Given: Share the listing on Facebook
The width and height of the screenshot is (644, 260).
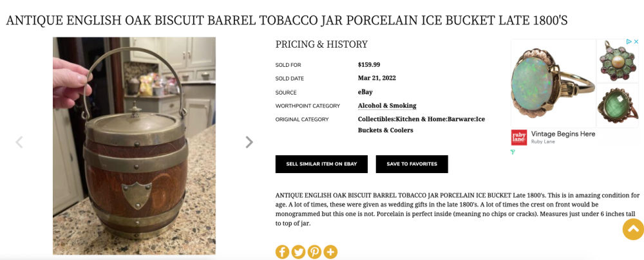Looking at the screenshot, I should tap(282, 252).
